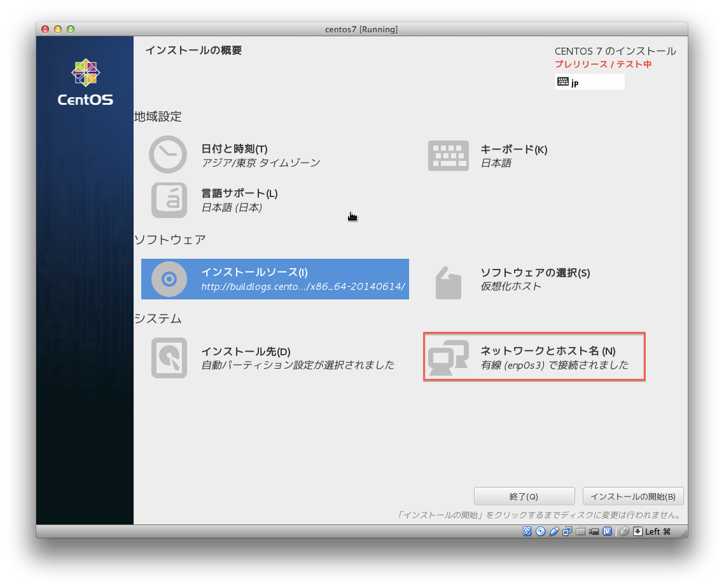The height and width of the screenshot is (588, 724).
Task: Click the プレリリース / テスト中 warning text
Action: 602,64
